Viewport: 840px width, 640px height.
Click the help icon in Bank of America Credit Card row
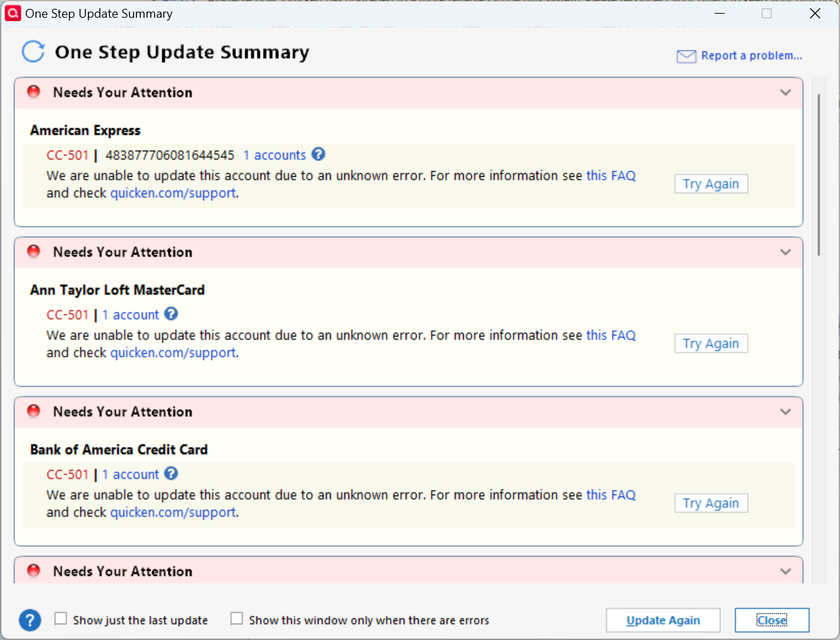point(171,474)
